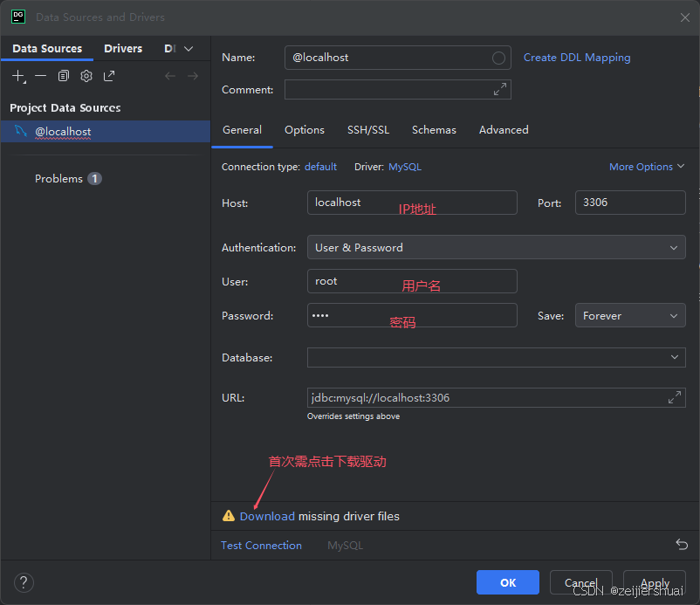Click Test Connection link

[x=261, y=545]
